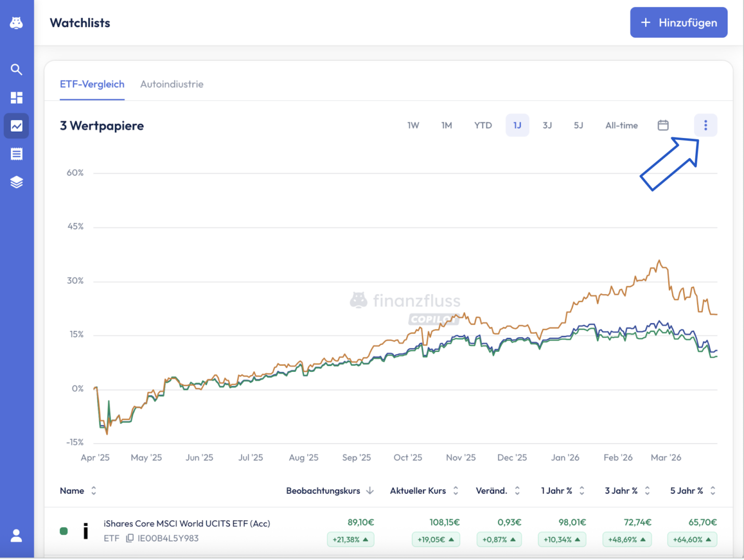The image size is (744, 560).
Task: Copy the ISIN IE00B4L5Y983
Action: click(130, 538)
